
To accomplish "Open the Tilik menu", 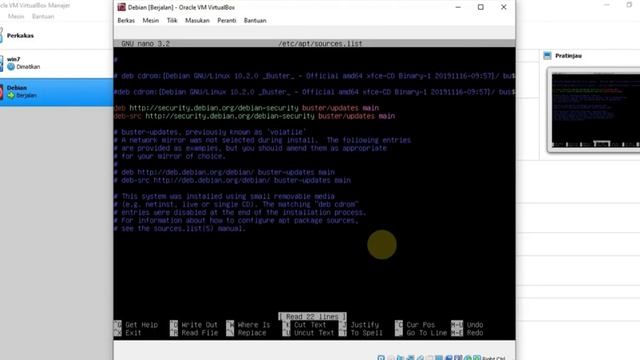I will pos(172,20).
